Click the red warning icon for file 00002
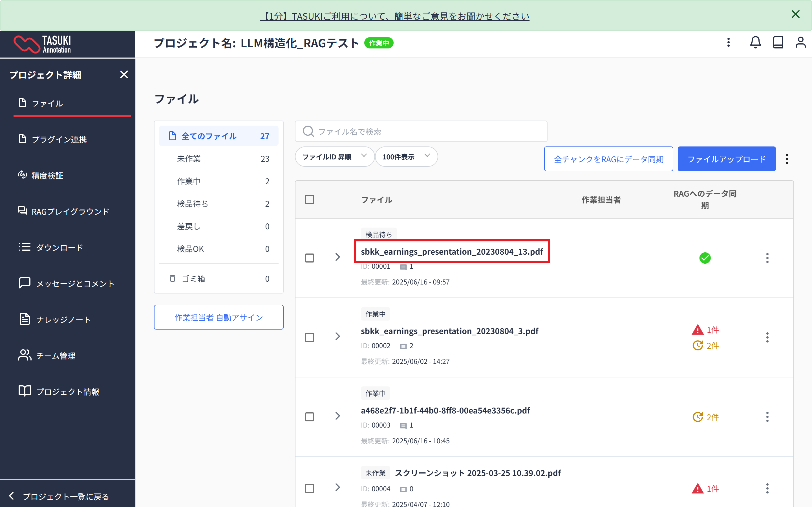The height and width of the screenshot is (507, 812). pyautogui.click(x=698, y=330)
